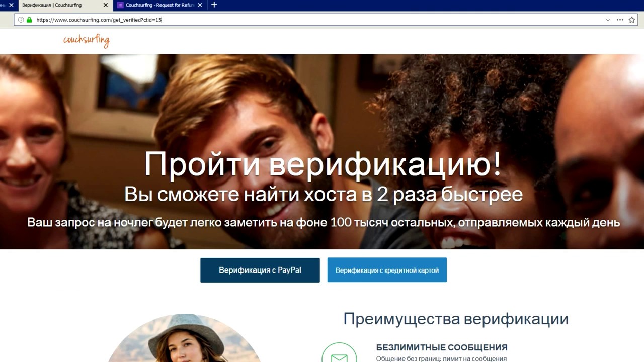Bookmark this page with the star icon

(x=632, y=20)
